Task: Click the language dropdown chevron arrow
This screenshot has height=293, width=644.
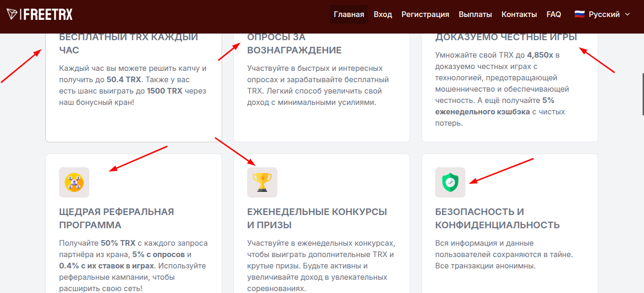Action: pos(627,14)
